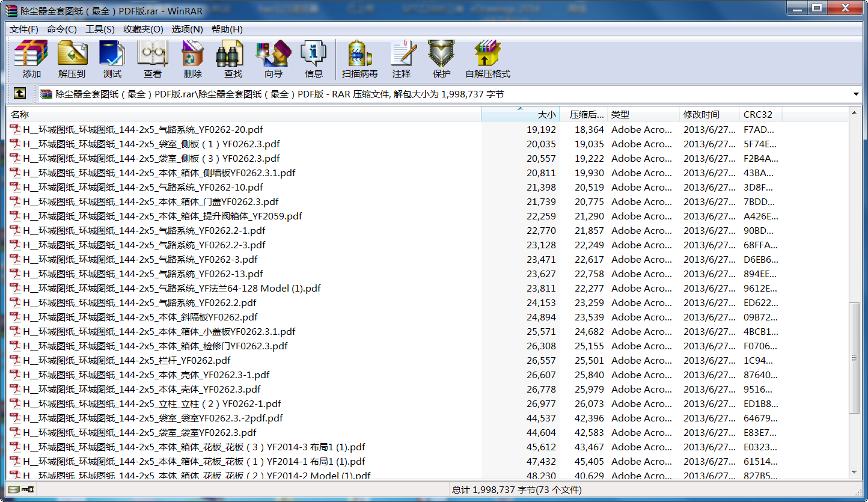Click PDF icon of 检修门YF0262.3.pdf
This screenshot has height=502, width=868.
click(15, 346)
